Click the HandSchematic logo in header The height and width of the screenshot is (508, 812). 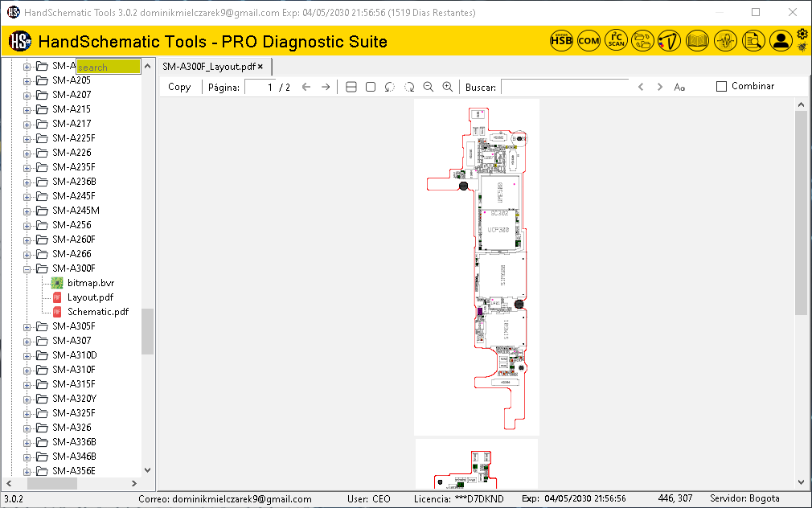click(x=20, y=41)
